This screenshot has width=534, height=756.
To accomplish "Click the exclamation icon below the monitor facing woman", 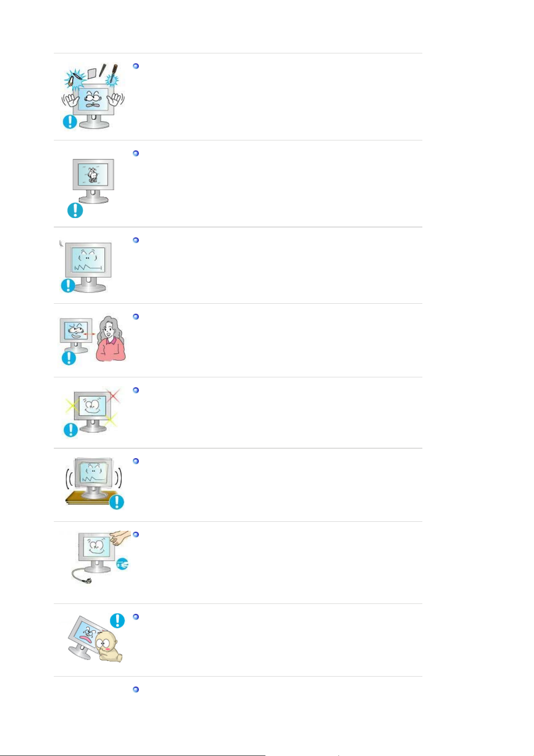I will pos(69,358).
